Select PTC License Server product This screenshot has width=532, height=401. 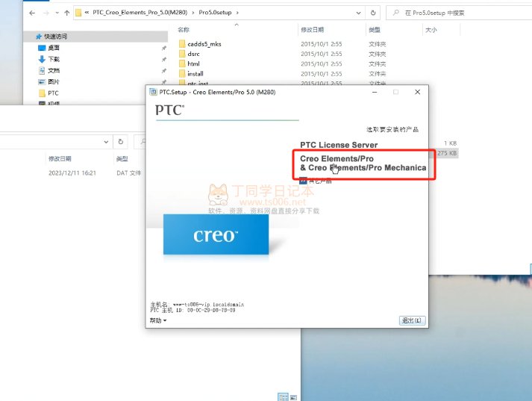[x=339, y=145]
